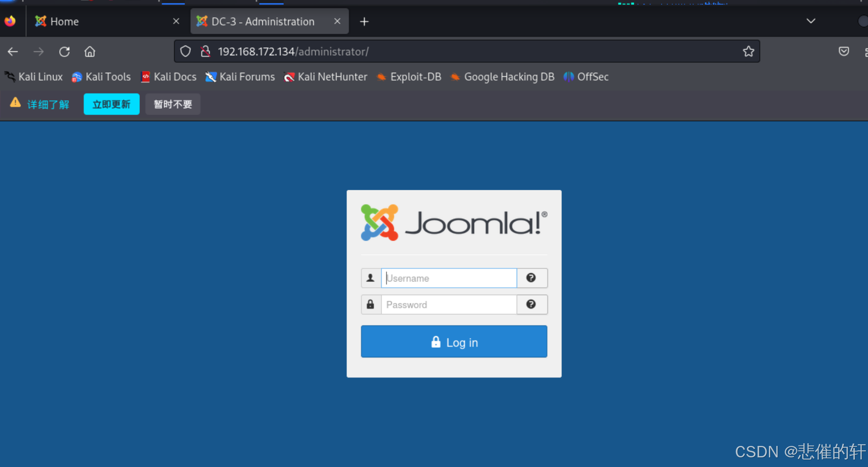Click the Firefox logo icon

point(10,21)
